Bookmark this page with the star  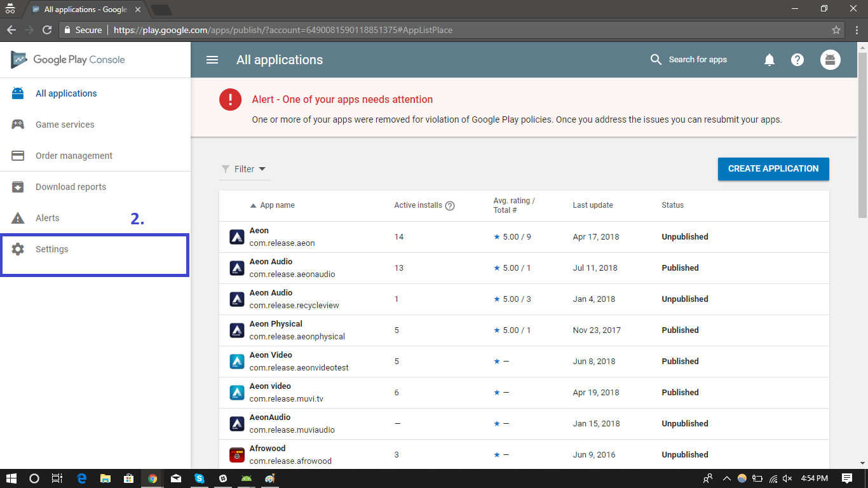(836, 30)
